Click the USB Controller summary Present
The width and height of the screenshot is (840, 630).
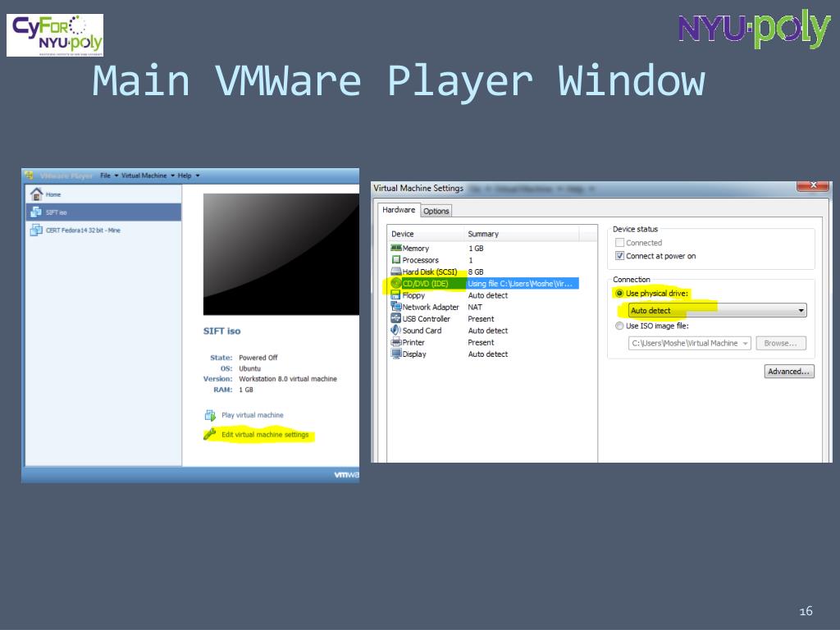pyautogui.click(x=481, y=319)
